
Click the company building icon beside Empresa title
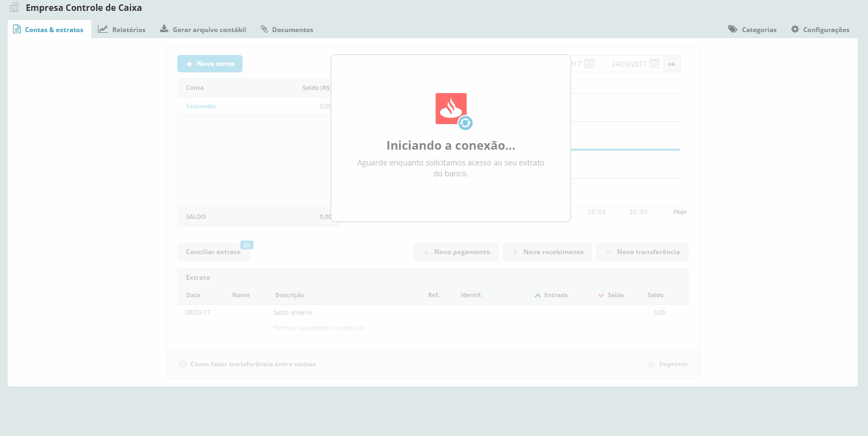(x=14, y=8)
